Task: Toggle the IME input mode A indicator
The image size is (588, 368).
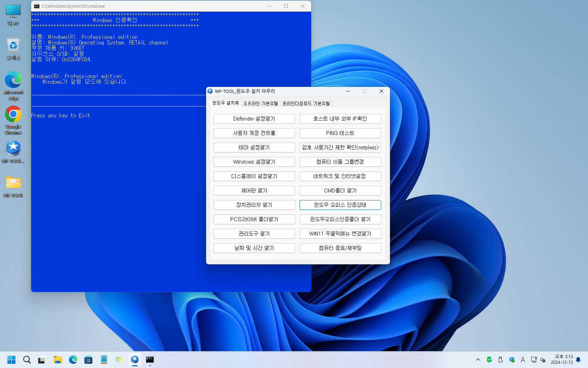Action: pyautogui.click(x=523, y=360)
